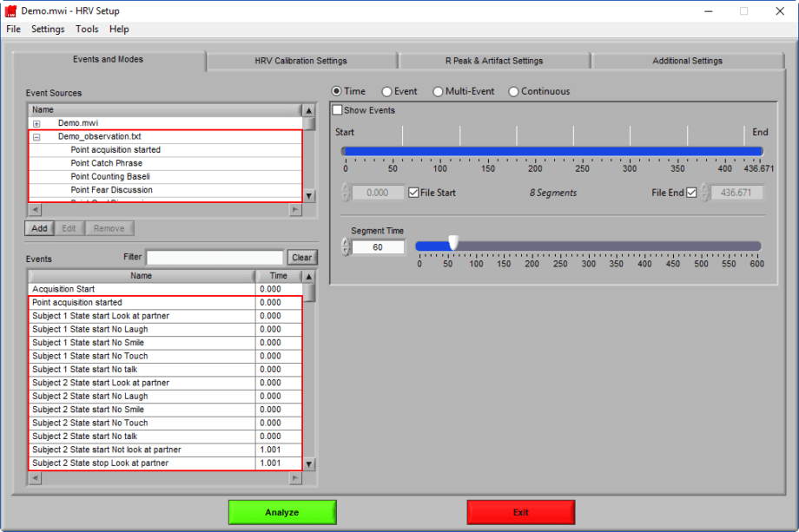
Task: Open the Additional Settings tab
Action: pyautogui.click(x=688, y=61)
